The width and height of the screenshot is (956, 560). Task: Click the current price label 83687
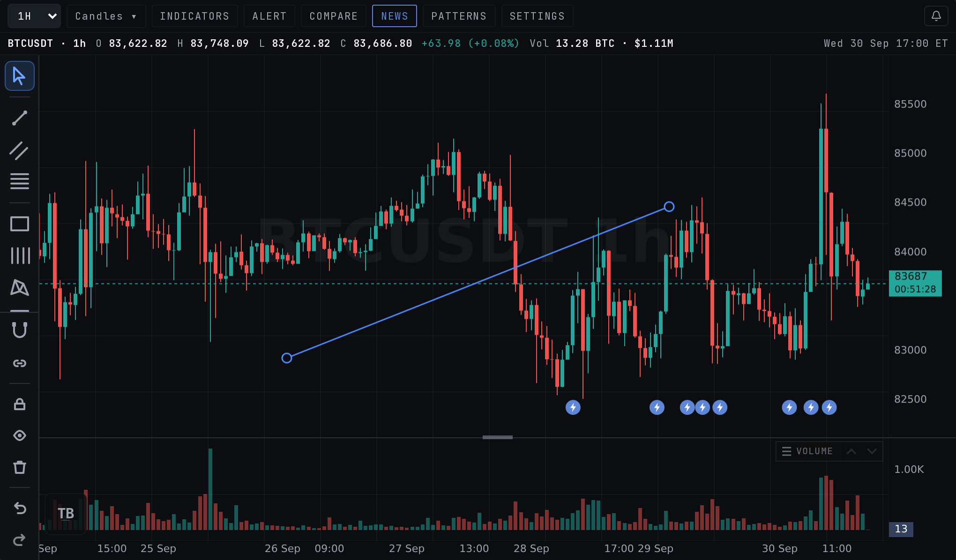click(x=915, y=283)
